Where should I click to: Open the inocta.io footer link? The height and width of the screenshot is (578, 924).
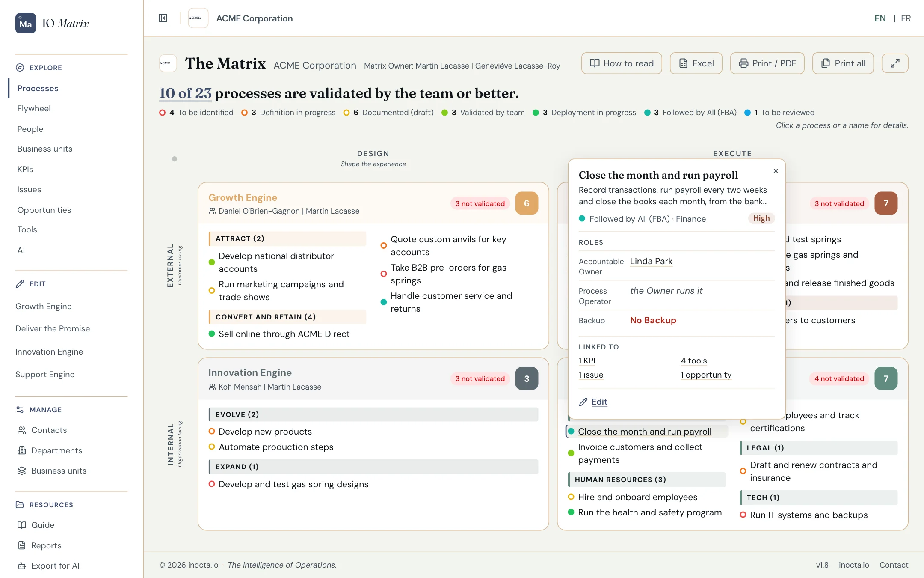coord(854,565)
